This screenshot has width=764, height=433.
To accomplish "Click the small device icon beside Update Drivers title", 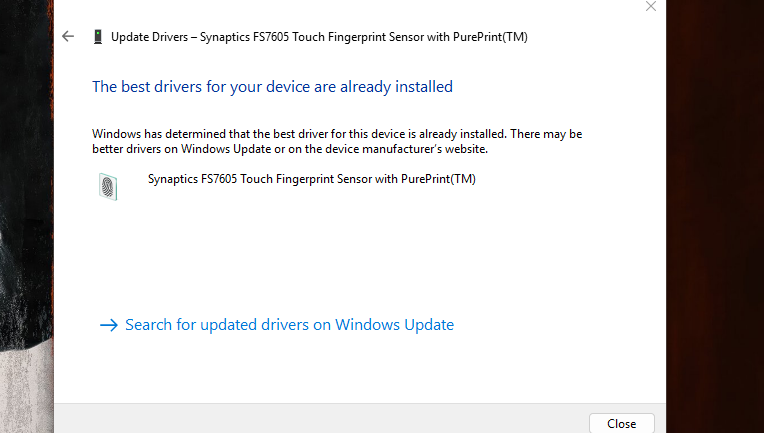I will [x=96, y=37].
